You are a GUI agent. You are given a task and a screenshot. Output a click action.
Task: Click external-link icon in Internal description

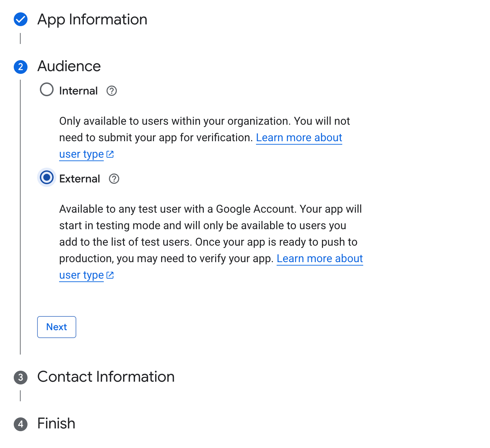[x=110, y=154]
